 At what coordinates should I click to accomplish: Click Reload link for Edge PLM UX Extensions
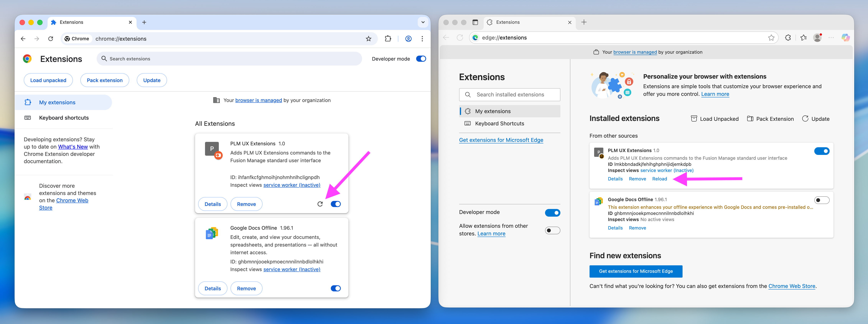pyautogui.click(x=659, y=179)
